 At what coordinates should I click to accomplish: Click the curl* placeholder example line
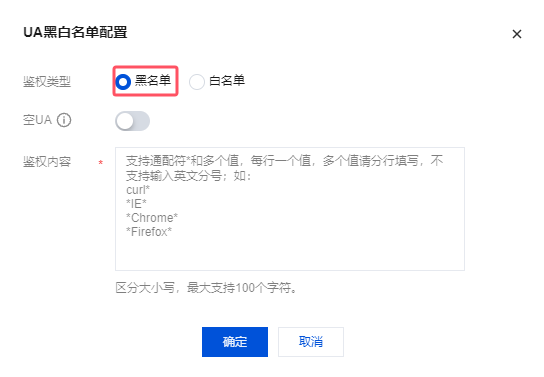(138, 190)
